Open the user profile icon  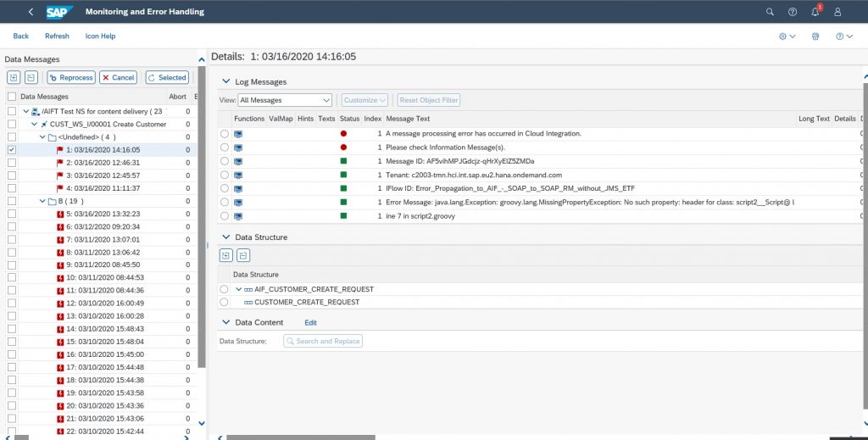pyautogui.click(x=837, y=12)
